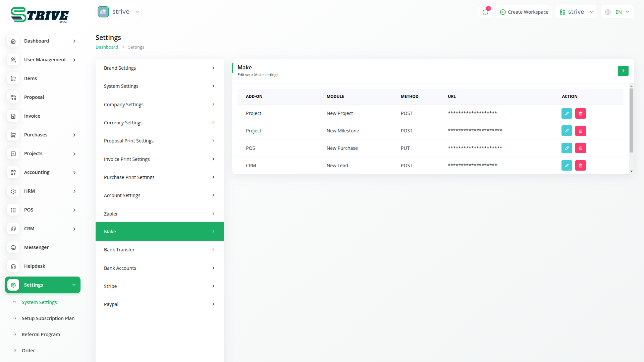Image resolution: width=644 pixels, height=362 pixels.
Task: Click the Dashboard breadcrumb link
Action: point(107,47)
